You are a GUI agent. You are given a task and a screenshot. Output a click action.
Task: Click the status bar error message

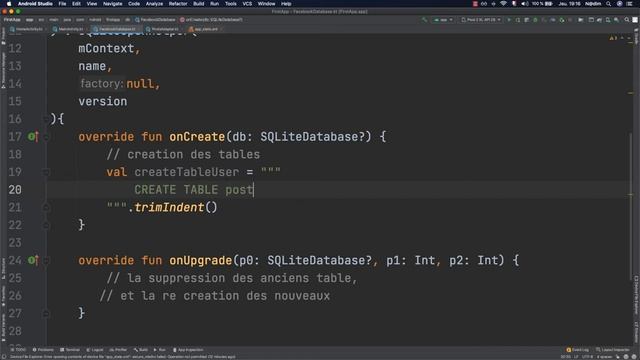tap(122, 357)
